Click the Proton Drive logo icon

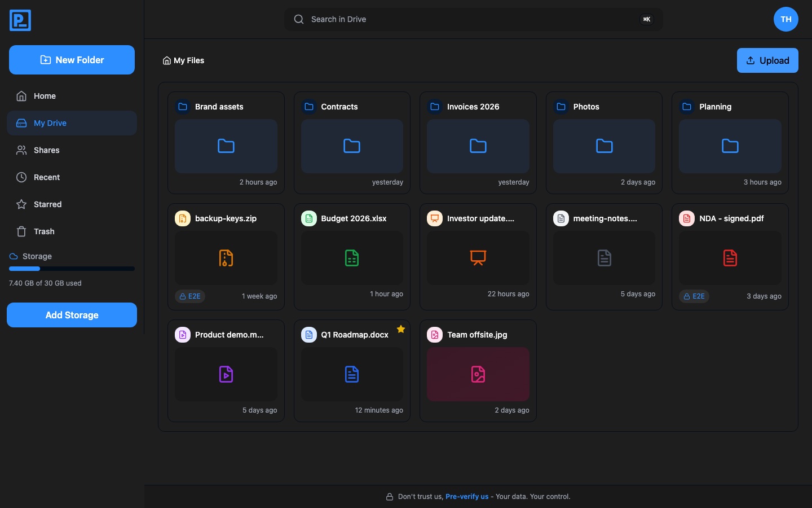pos(20,20)
